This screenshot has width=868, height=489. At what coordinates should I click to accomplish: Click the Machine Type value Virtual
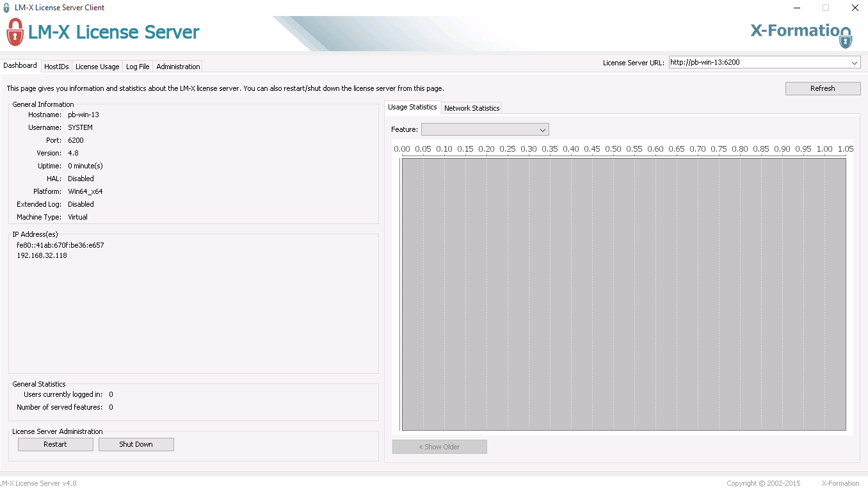coord(78,217)
